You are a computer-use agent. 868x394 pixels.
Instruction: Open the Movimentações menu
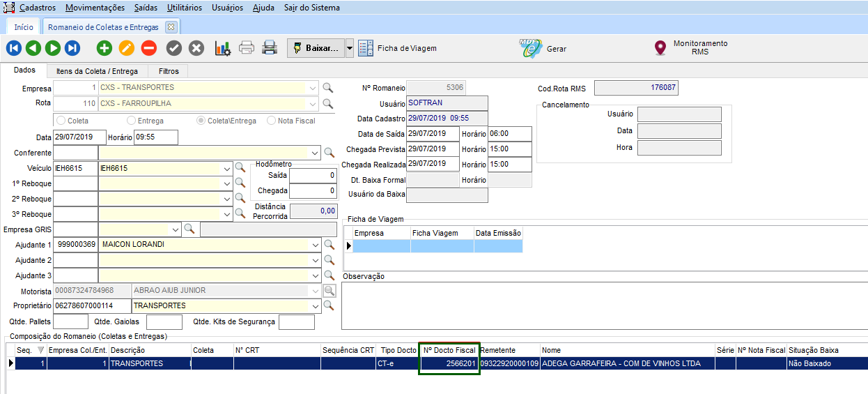95,8
